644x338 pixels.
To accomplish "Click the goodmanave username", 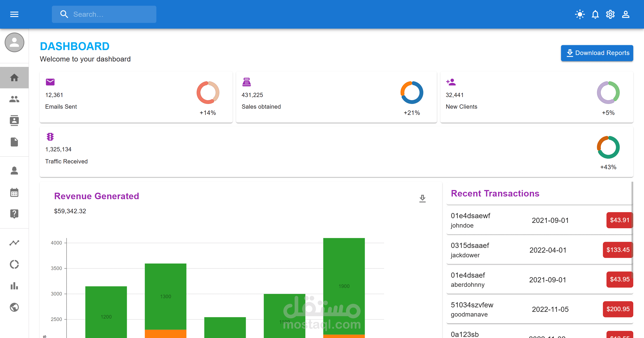I will click(469, 315).
